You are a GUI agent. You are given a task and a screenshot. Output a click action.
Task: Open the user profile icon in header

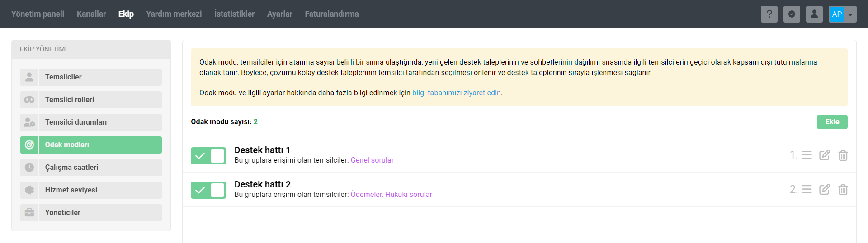click(814, 14)
